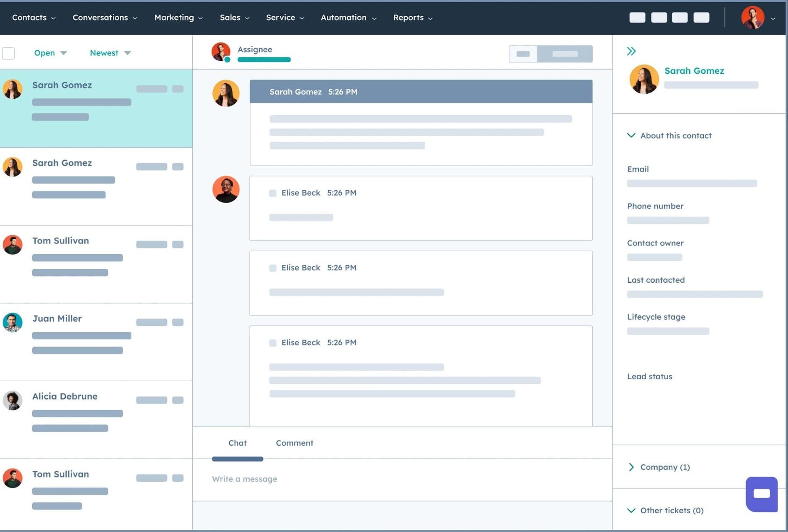Click Sarah Gomez avatar in contact sidebar
Viewport: 788px width, 532px height.
point(644,79)
